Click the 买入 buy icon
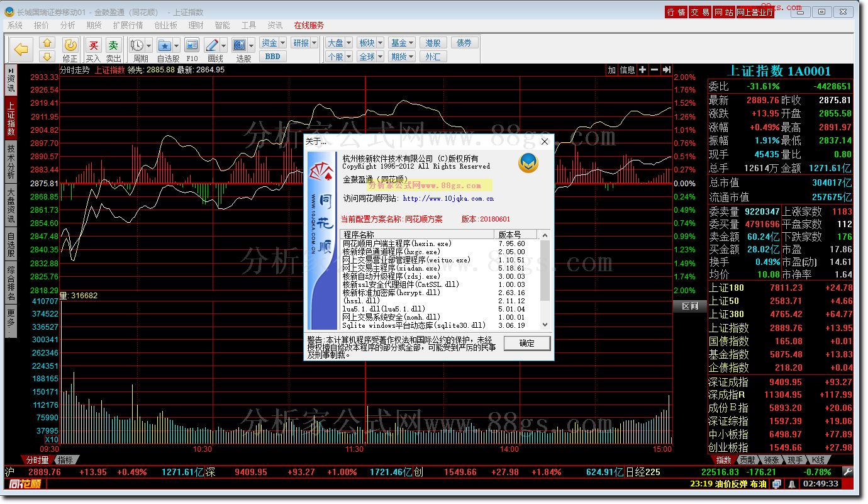Image resolution: width=868 pixels, height=504 pixels. [93, 45]
